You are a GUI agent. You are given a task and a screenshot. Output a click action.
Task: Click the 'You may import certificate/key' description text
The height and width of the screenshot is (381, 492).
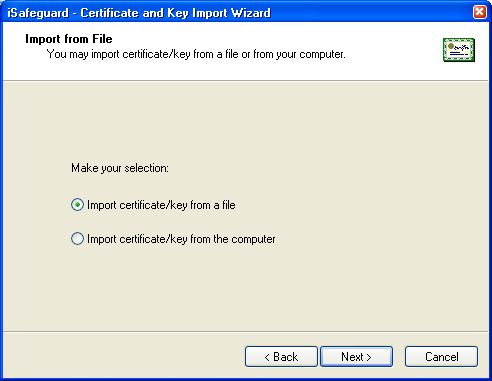point(196,54)
